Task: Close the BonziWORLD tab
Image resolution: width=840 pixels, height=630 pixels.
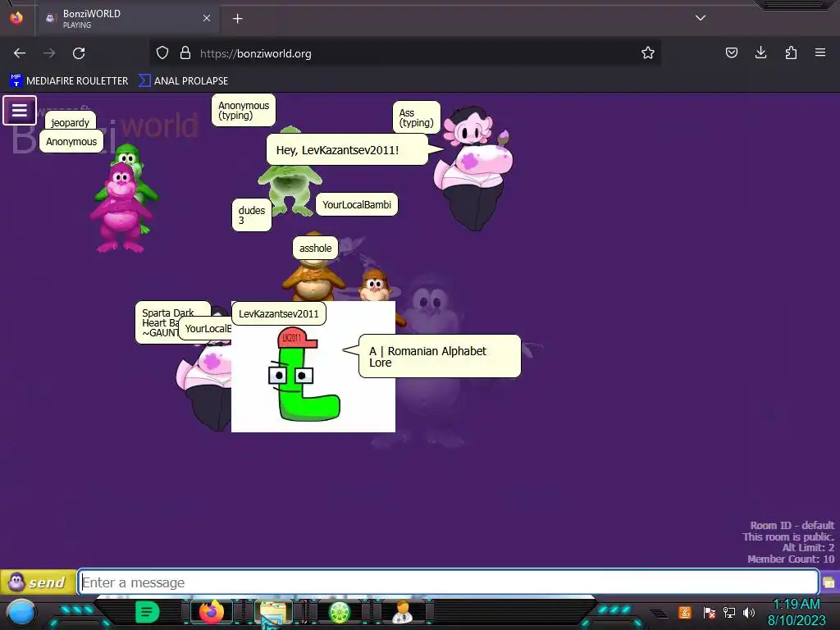Action: [x=207, y=19]
